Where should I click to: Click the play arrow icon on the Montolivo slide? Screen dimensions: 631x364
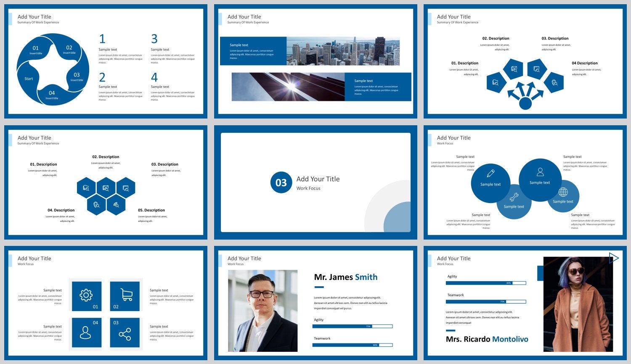click(x=614, y=257)
